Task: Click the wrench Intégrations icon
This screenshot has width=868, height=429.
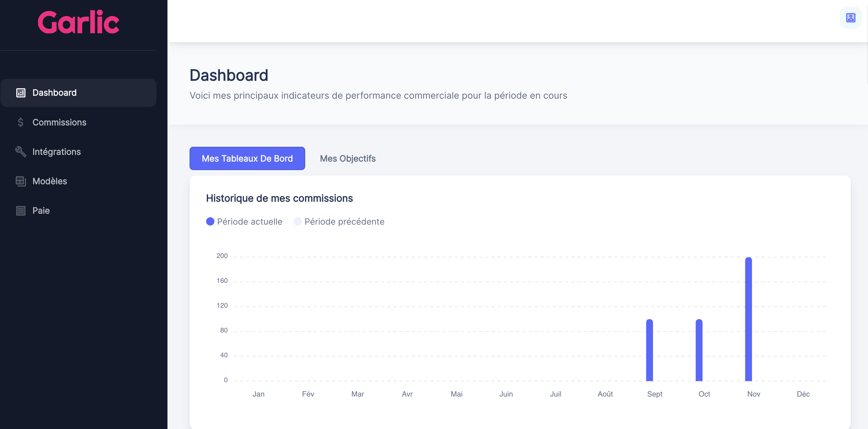Action: click(x=21, y=152)
